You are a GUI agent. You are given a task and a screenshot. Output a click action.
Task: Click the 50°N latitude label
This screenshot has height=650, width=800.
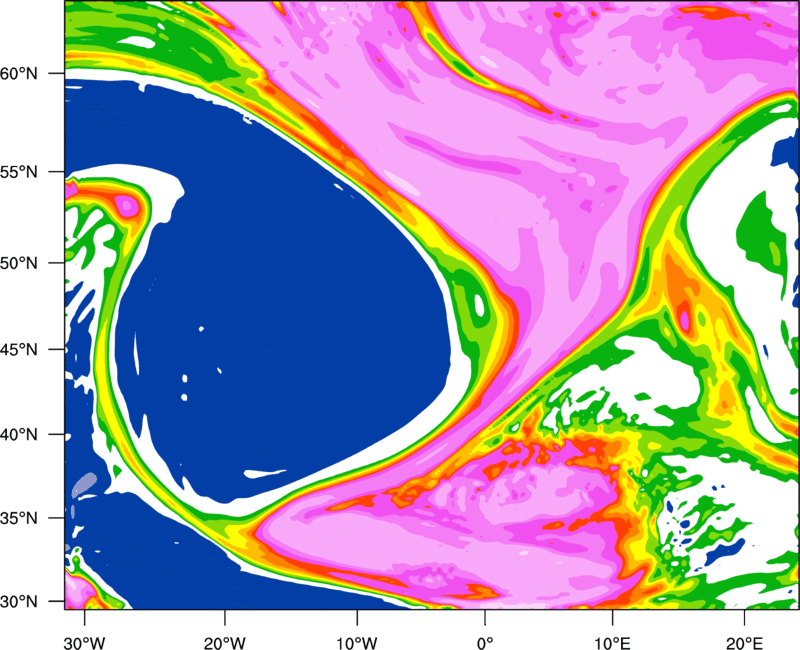coord(19,263)
